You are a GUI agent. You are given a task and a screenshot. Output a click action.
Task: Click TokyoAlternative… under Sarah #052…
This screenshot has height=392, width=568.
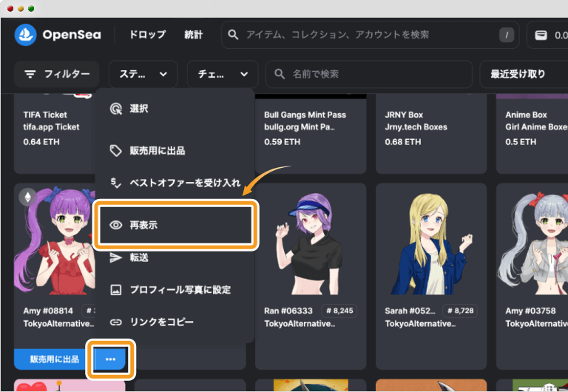point(420,323)
